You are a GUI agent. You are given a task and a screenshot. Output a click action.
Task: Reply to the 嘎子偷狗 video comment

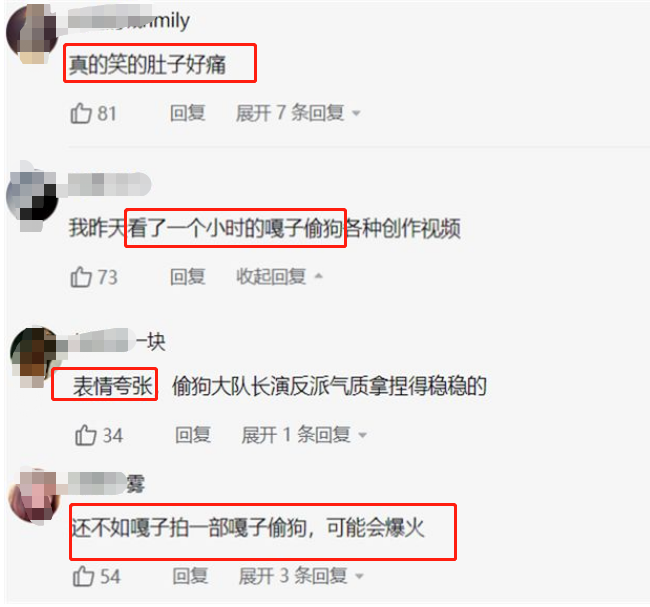point(187,277)
